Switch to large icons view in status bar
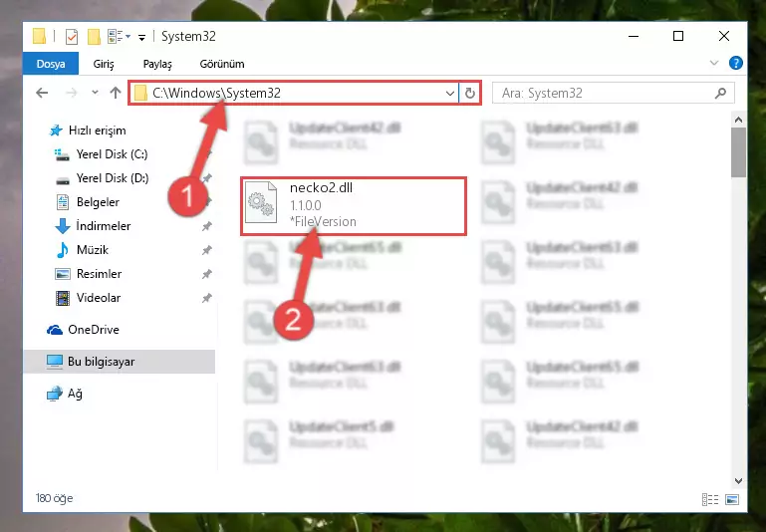Image resolution: width=766 pixels, height=532 pixels. [732, 499]
